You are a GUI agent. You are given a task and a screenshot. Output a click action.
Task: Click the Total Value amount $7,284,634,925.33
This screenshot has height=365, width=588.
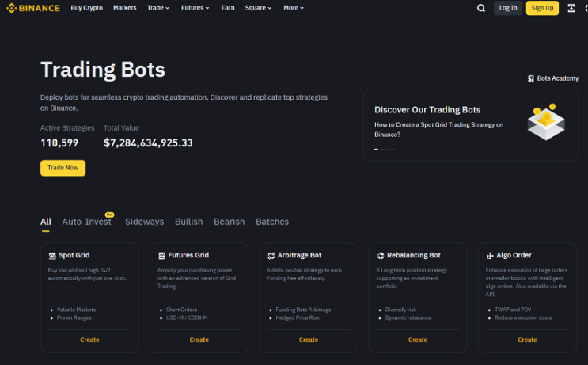pos(148,143)
